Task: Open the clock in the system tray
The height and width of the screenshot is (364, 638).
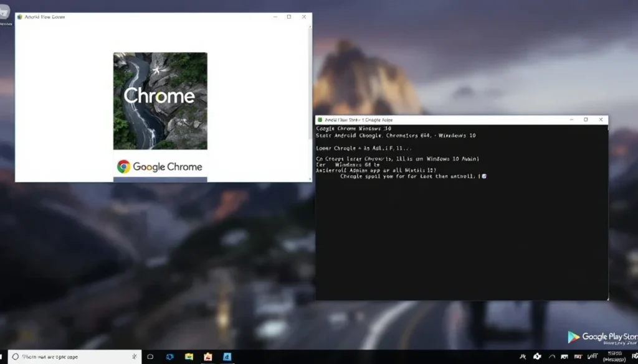Action: pos(614,357)
